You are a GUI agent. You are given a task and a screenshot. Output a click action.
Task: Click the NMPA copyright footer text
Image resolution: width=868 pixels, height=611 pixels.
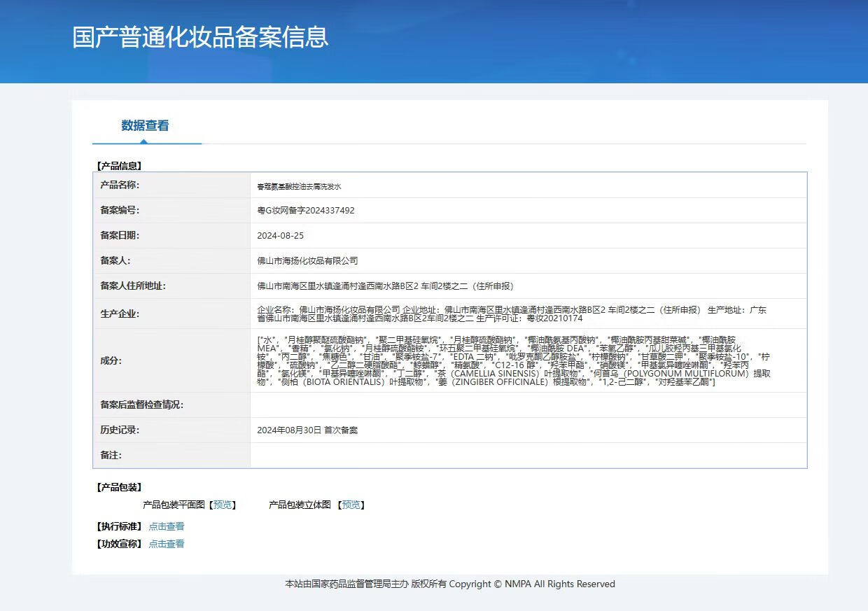(x=450, y=584)
